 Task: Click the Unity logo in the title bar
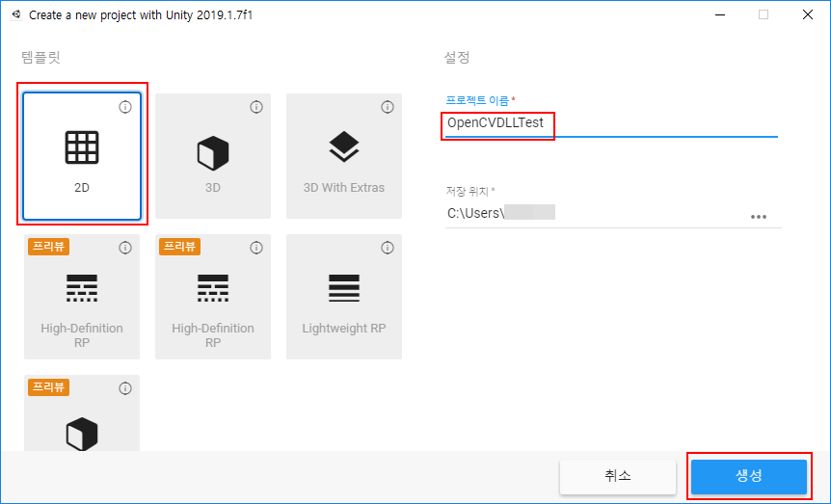[16, 14]
